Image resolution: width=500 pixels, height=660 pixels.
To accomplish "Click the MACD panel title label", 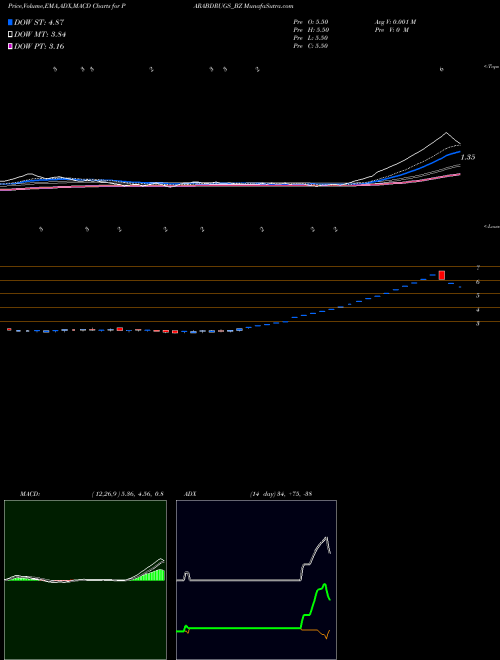I will point(30,494).
